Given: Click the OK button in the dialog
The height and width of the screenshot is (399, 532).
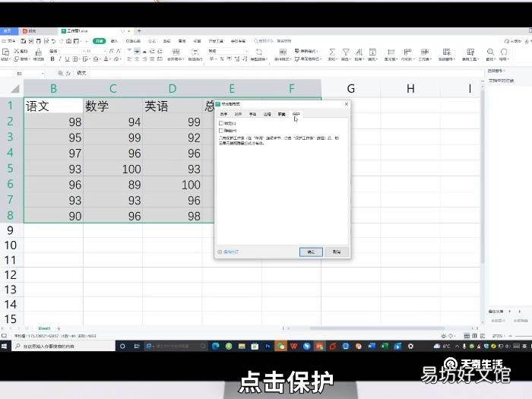Looking at the screenshot, I should pyautogui.click(x=311, y=252).
